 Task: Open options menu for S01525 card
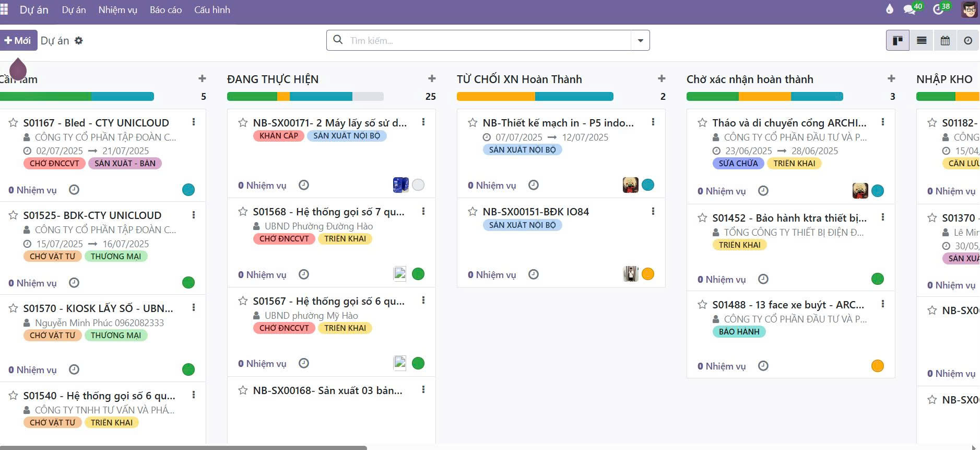(194, 215)
